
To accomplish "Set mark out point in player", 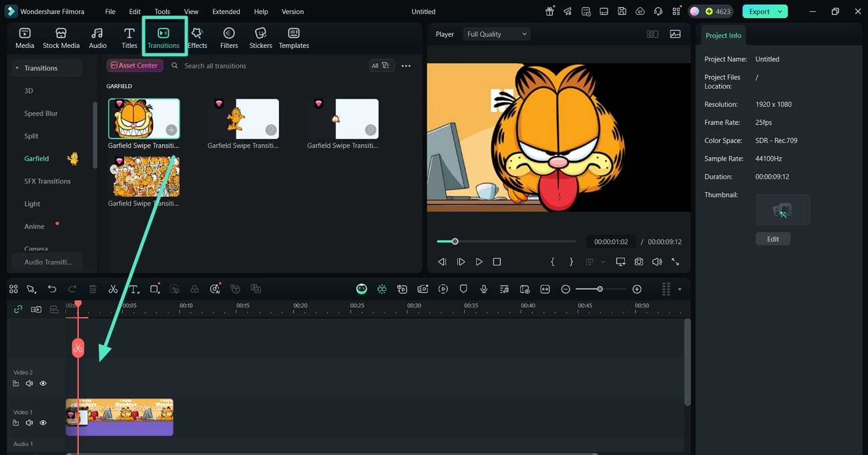I will pyautogui.click(x=571, y=262).
